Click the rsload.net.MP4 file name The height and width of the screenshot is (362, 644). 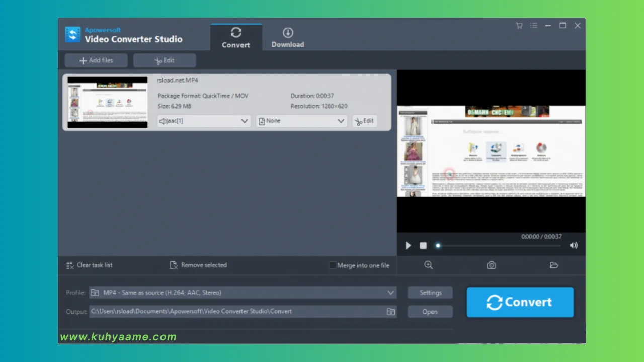178,80
